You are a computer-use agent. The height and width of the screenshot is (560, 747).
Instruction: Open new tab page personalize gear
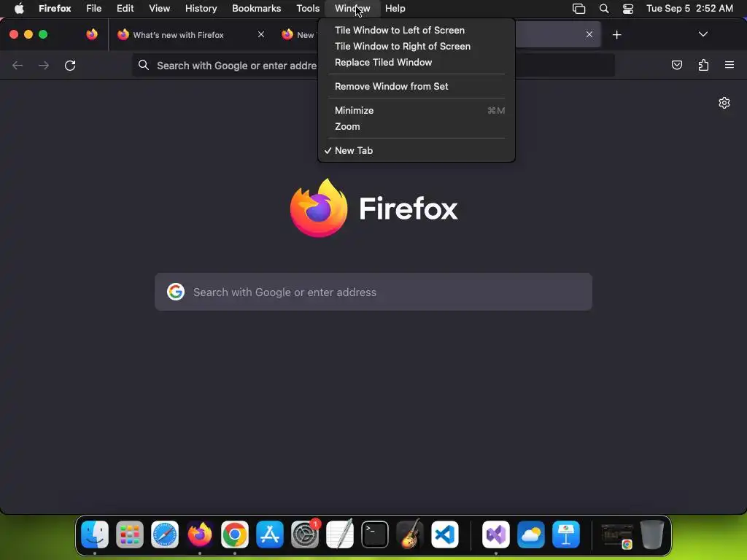pyautogui.click(x=724, y=103)
